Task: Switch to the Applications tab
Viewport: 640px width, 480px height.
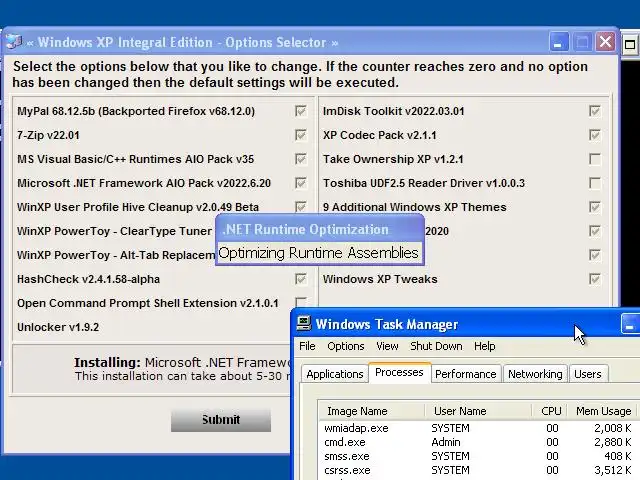Action: (x=335, y=374)
